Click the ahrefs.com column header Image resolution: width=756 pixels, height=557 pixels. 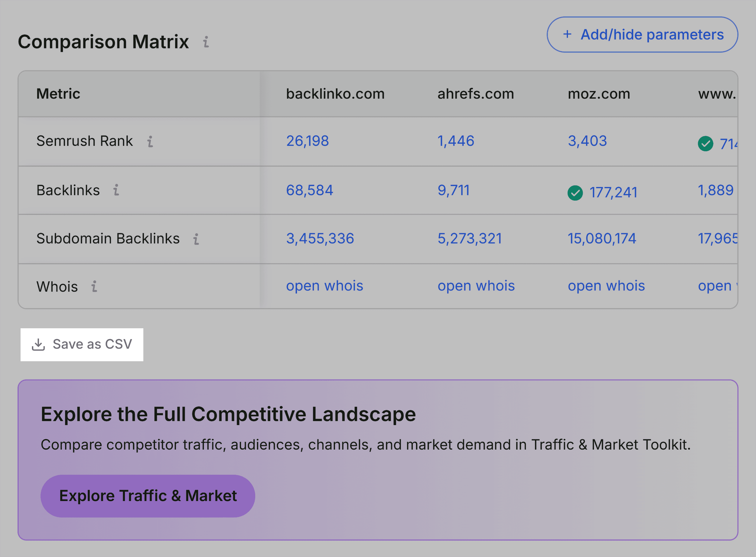pos(476,94)
